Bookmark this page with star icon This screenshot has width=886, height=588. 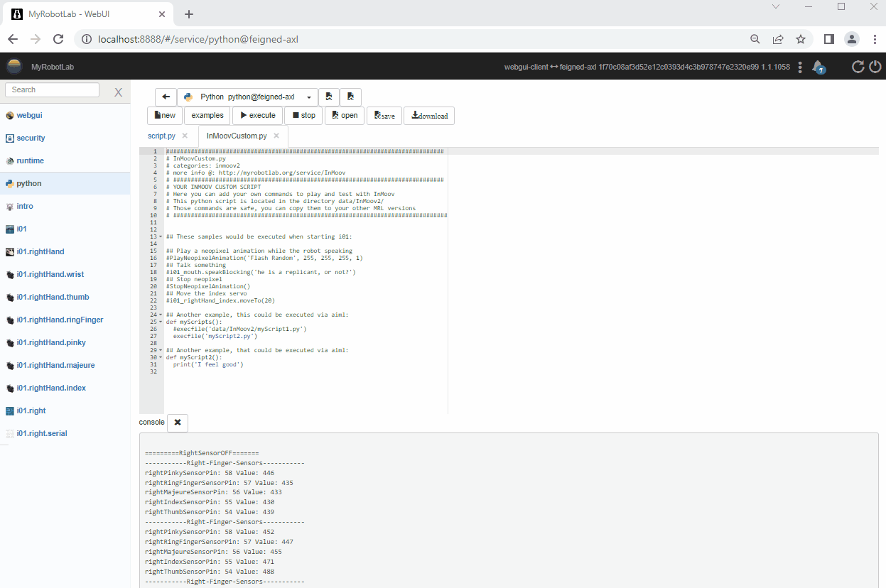point(801,39)
